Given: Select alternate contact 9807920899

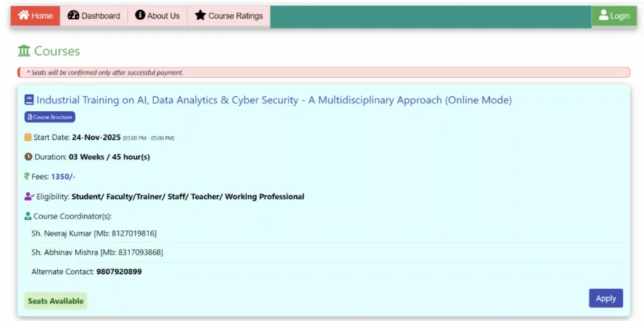Looking at the screenshot, I should [x=119, y=272].
